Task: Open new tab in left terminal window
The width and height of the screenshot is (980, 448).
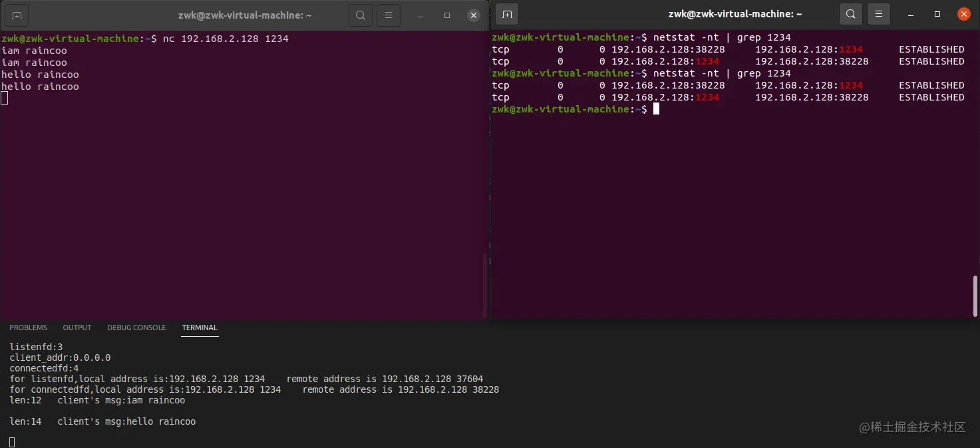Action: pos(16,15)
